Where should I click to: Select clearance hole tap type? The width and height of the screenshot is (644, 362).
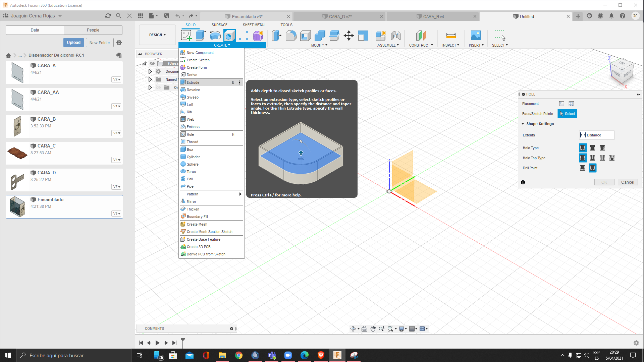tap(593, 158)
